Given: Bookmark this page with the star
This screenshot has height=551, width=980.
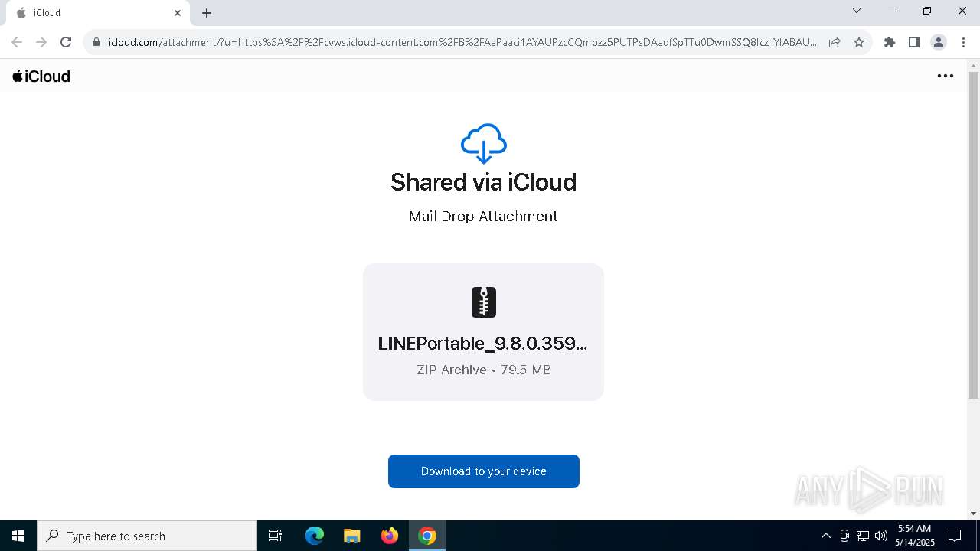Looking at the screenshot, I should click(x=859, y=42).
